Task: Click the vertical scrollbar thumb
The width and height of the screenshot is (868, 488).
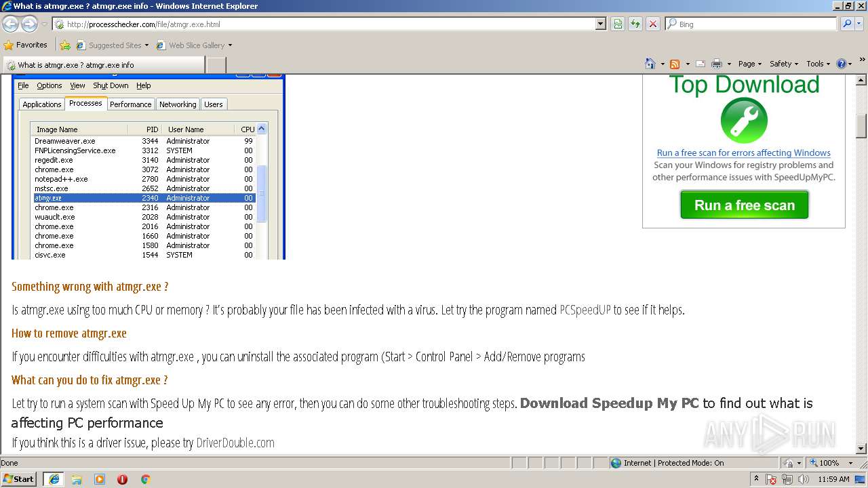Action: click(861, 125)
